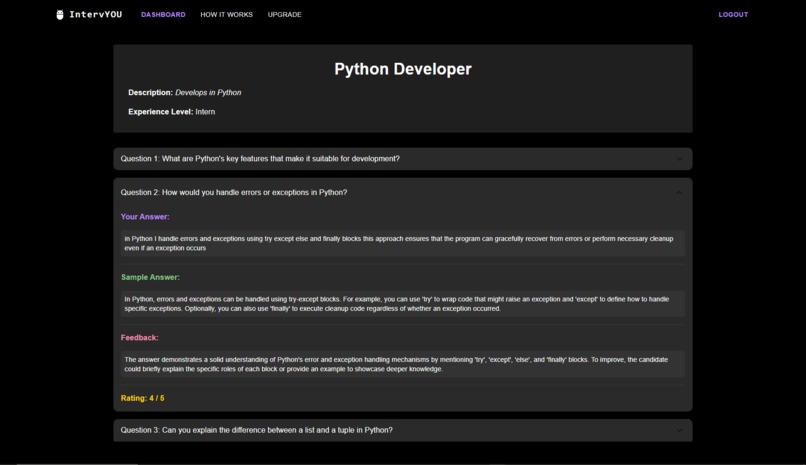Click the Python Developer heading
The width and height of the screenshot is (806, 465).
point(402,69)
